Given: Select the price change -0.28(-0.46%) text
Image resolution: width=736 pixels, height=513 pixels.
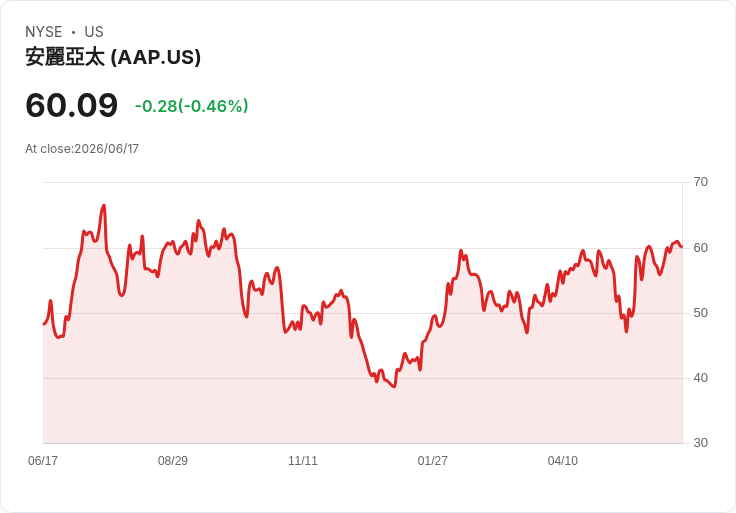Looking at the screenshot, I should tap(192, 106).
